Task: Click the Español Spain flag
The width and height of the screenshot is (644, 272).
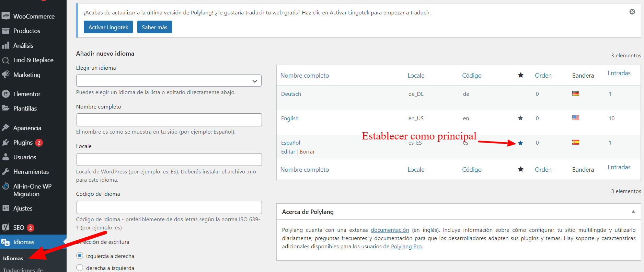Action: click(576, 142)
